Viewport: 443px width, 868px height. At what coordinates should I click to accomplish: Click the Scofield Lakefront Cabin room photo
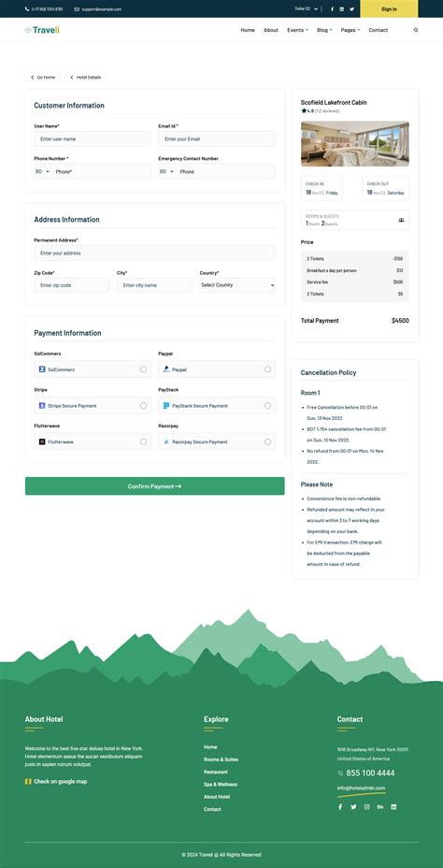pyautogui.click(x=355, y=144)
